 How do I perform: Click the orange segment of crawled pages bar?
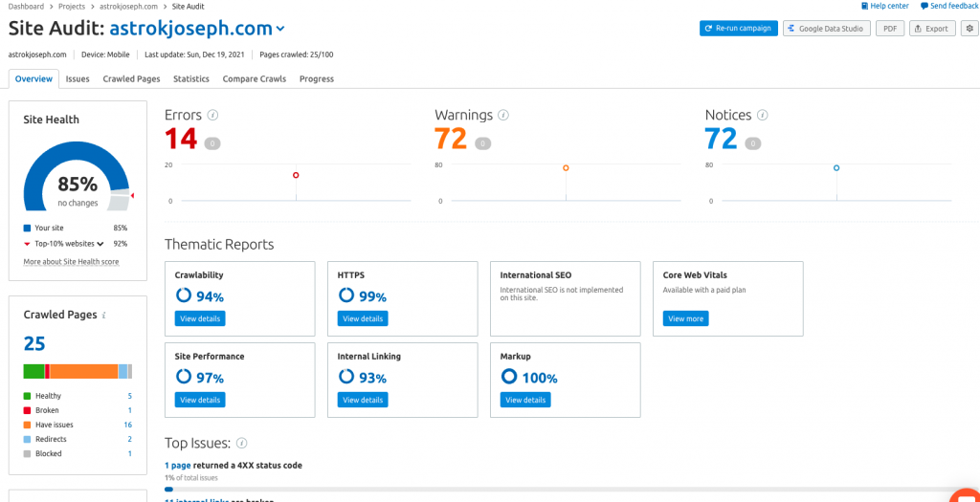[84, 371]
